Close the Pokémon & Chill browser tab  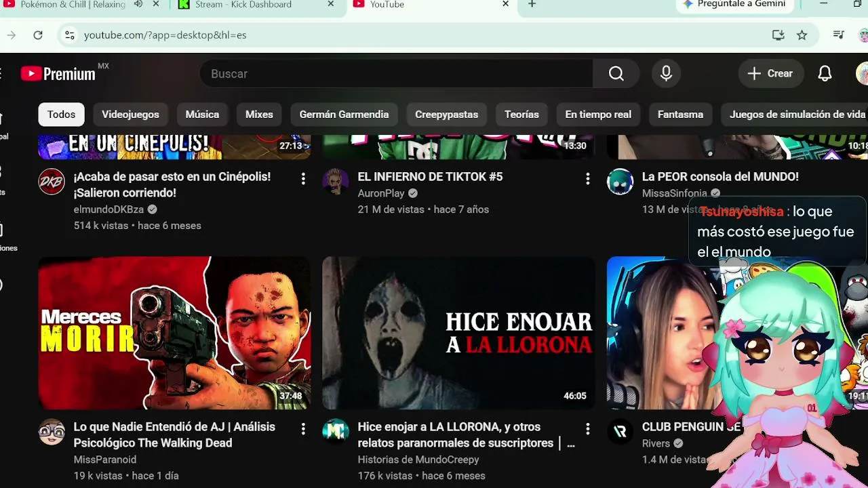pyautogui.click(x=156, y=4)
